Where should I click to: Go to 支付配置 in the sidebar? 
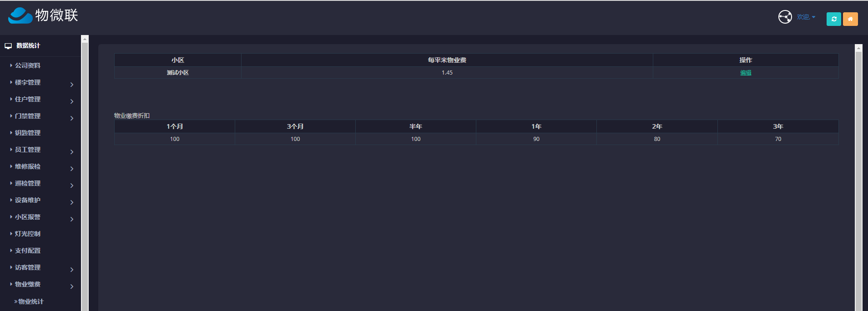(x=28, y=251)
